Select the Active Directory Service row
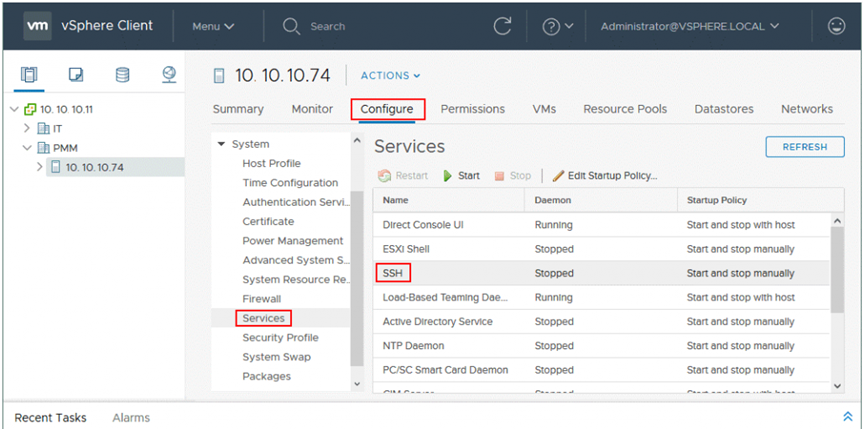The height and width of the screenshot is (429, 865). [x=601, y=321]
